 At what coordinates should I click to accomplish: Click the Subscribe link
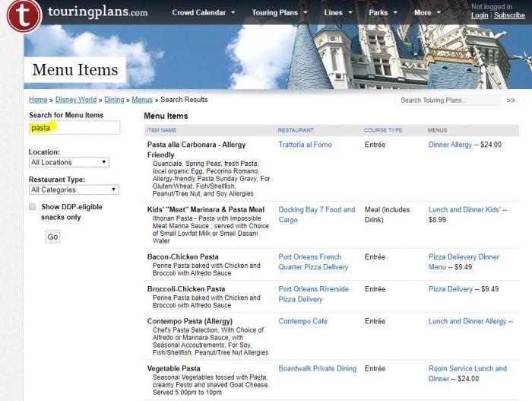pyautogui.click(x=509, y=16)
